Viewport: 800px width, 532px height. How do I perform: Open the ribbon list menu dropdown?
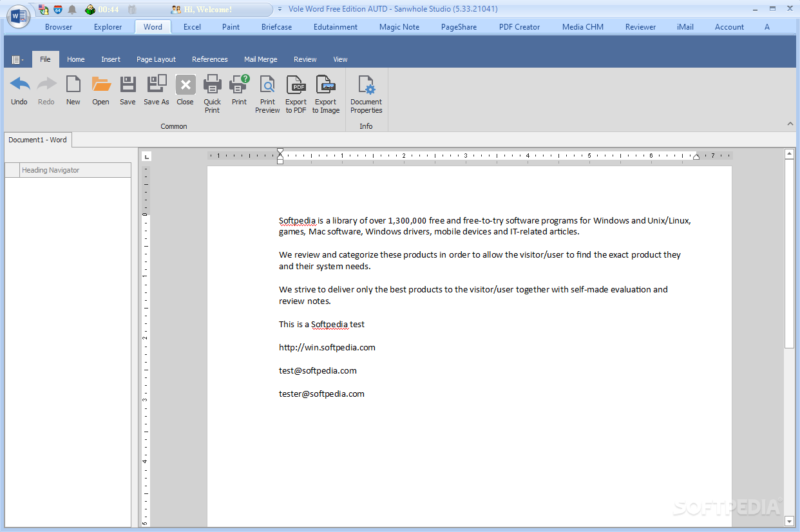17,60
